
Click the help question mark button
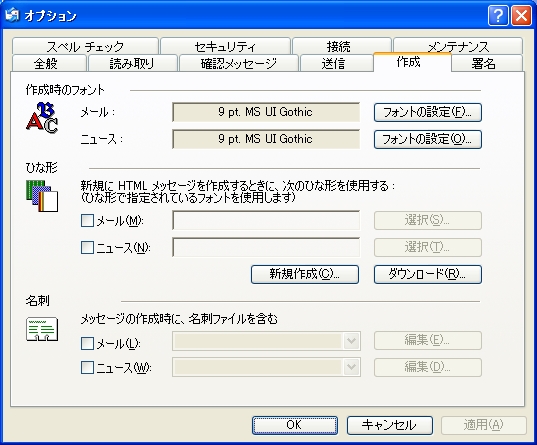coord(498,16)
